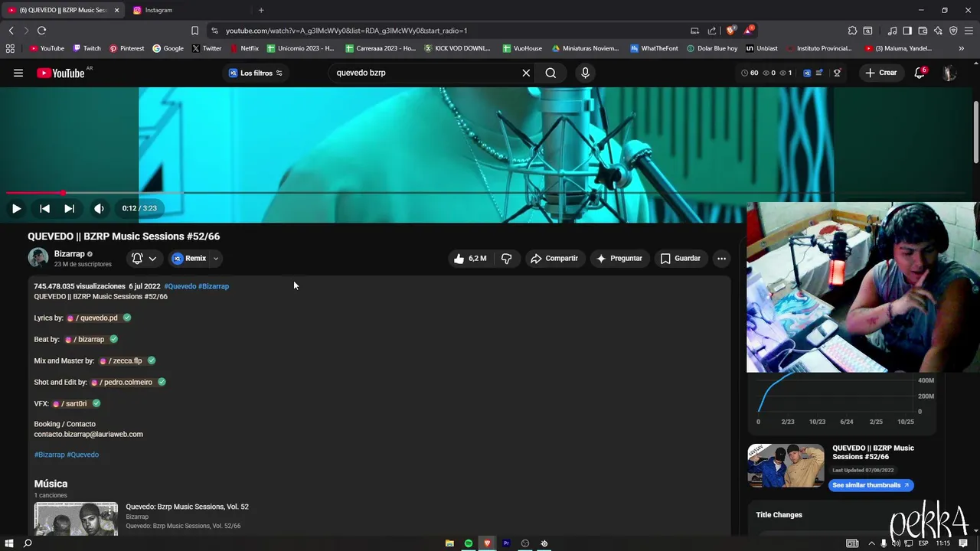The image size is (980, 551).
Task: Open Spotify from the taskbar
Action: [x=469, y=543]
